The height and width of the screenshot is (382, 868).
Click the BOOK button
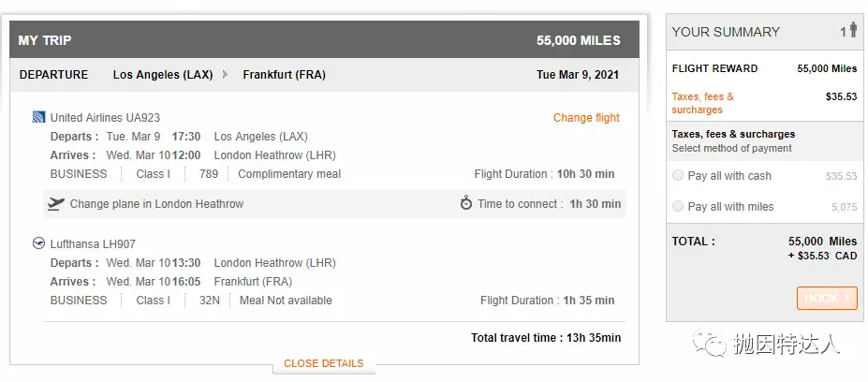click(x=827, y=298)
